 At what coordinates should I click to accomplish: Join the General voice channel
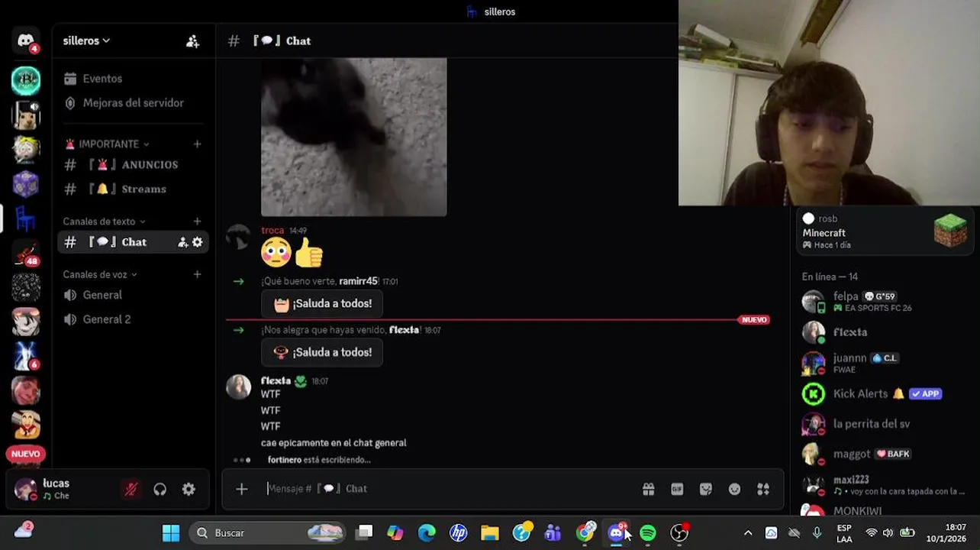[x=102, y=295]
